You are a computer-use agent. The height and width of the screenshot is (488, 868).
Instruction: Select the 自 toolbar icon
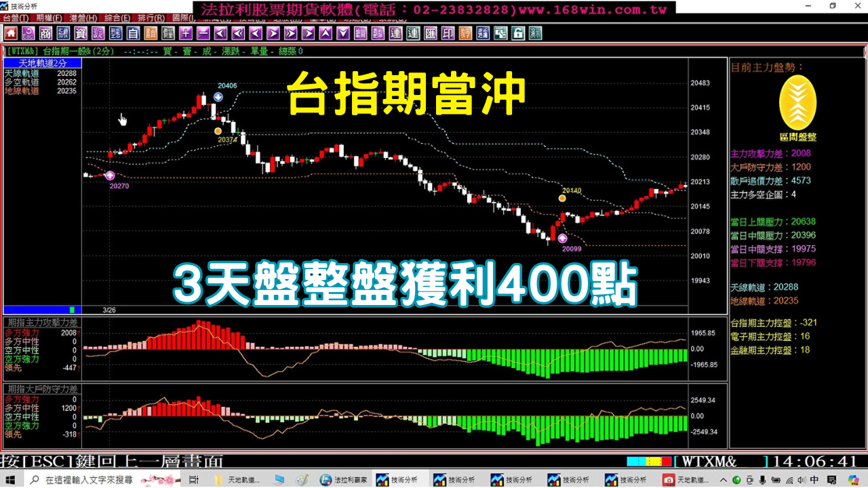[x=134, y=33]
